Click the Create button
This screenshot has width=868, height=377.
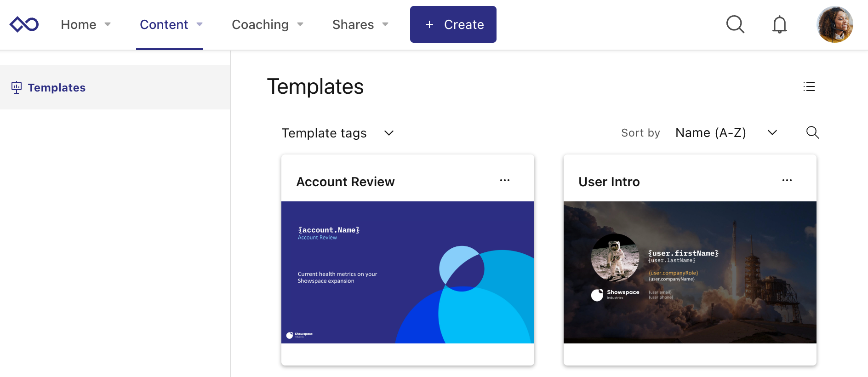pos(453,24)
